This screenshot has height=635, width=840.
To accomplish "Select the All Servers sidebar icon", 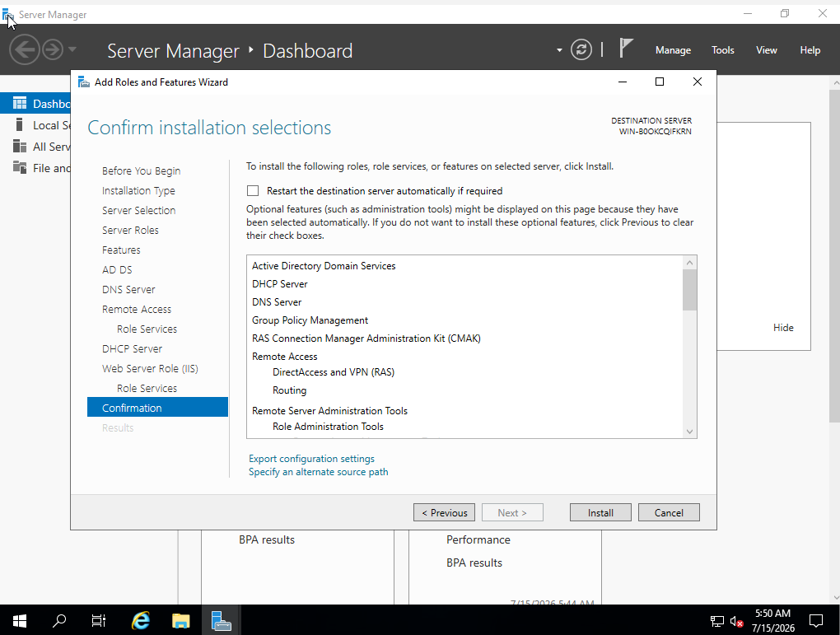I will (20, 147).
